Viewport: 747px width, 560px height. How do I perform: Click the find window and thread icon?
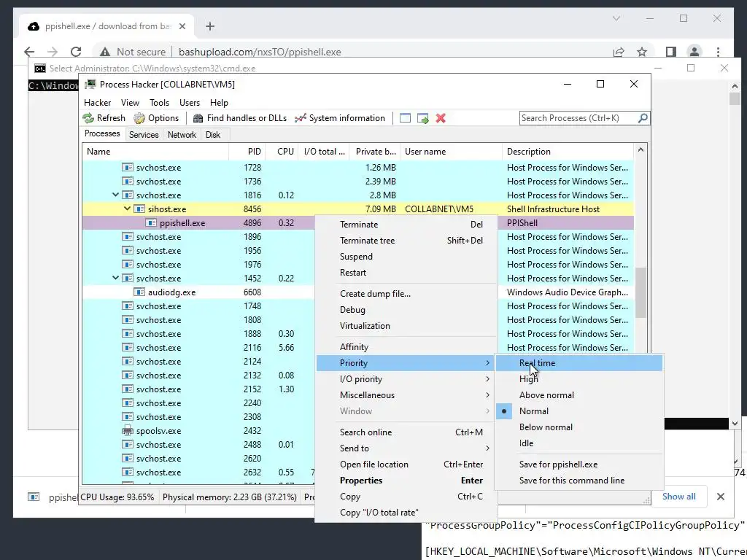click(422, 118)
